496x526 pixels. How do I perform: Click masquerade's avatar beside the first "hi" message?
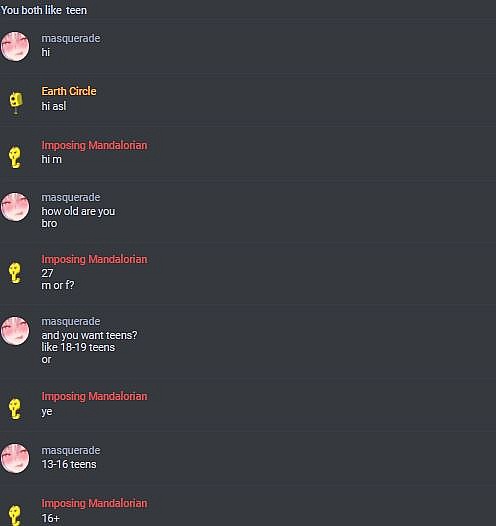[x=15, y=46]
